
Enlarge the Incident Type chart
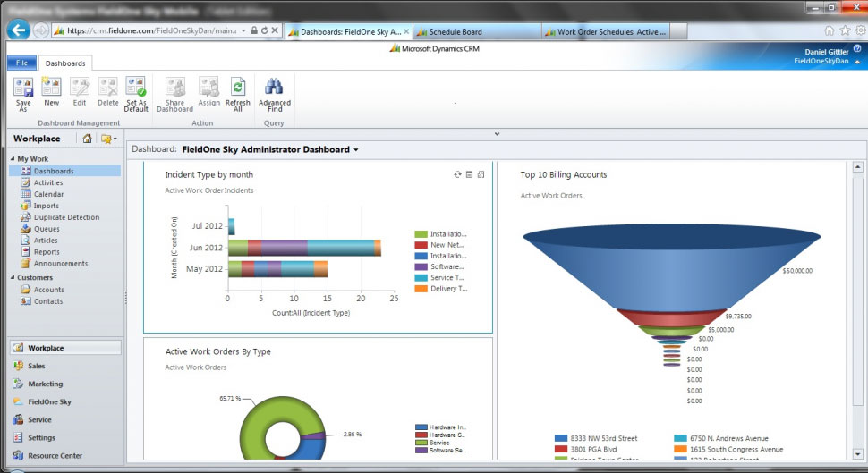coord(481,175)
